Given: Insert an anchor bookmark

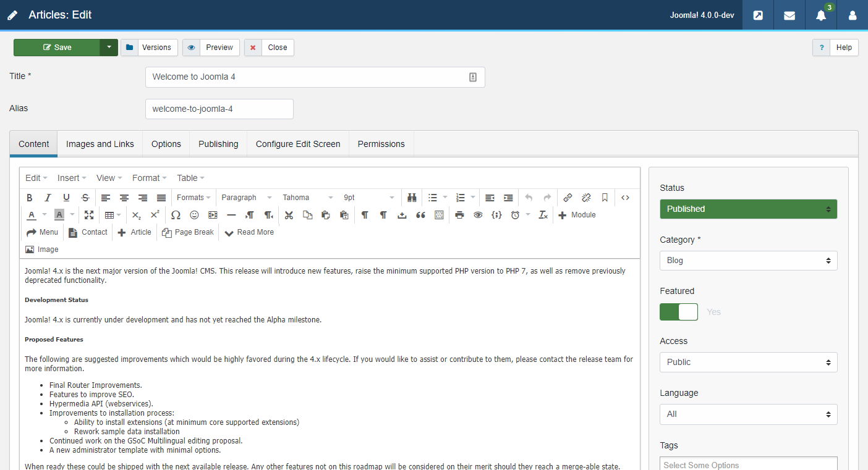Looking at the screenshot, I should click(605, 198).
